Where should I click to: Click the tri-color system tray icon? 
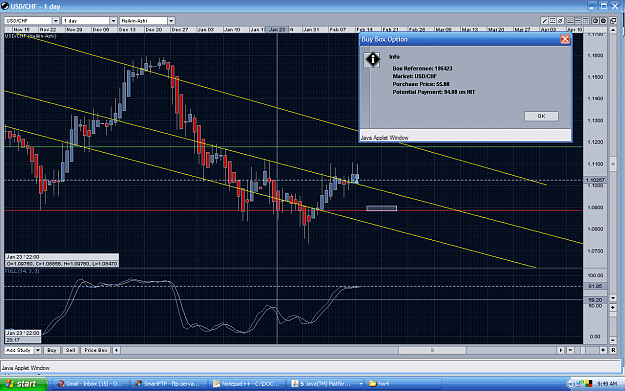(589, 384)
